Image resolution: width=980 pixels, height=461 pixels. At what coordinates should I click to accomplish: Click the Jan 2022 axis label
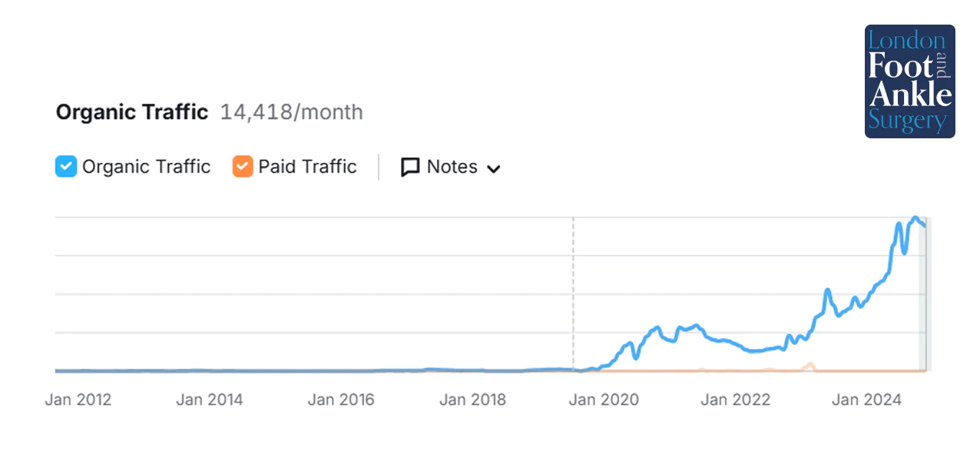pyautogui.click(x=736, y=400)
